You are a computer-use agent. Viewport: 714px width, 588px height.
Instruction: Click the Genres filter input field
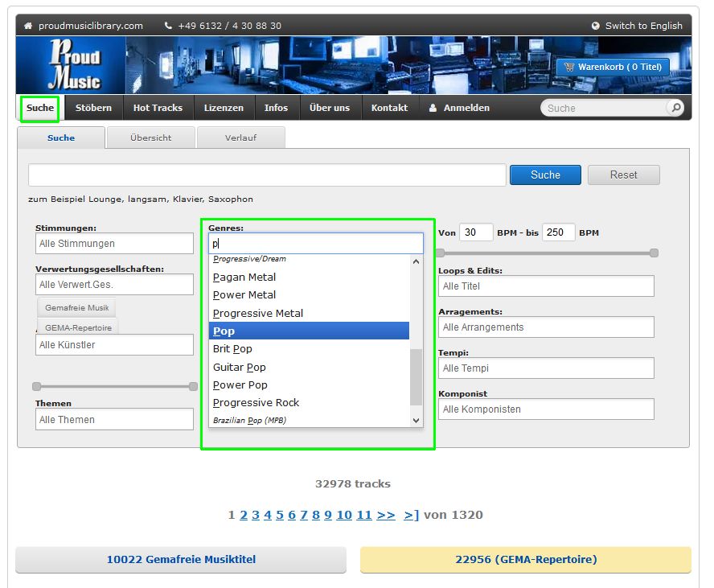pyautogui.click(x=315, y=243)
